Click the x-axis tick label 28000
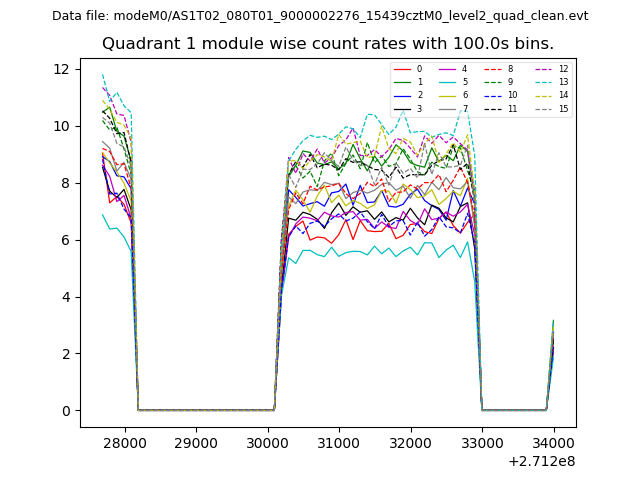 point(124,443)
